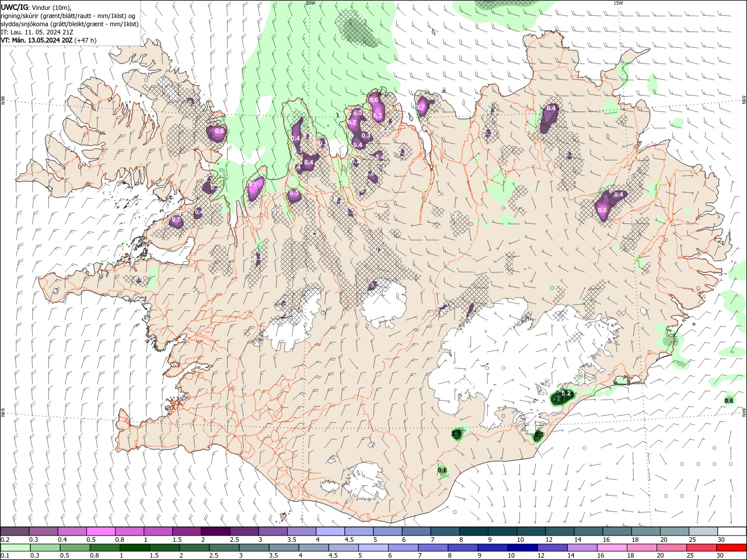The height and width of the screenshot is (560, 747).
Task: Select darkest purple swatch between 2 and 2.5
Action: coord(215,531)
